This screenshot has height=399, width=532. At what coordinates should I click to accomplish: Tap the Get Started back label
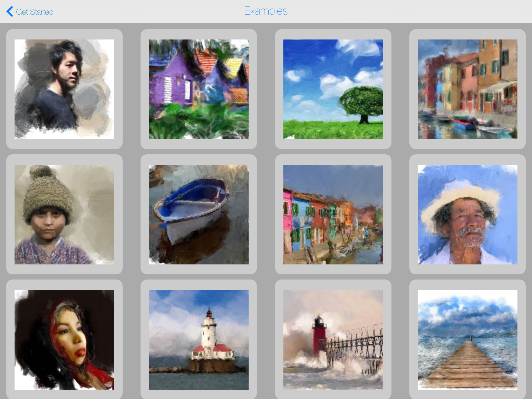[35, 12]
